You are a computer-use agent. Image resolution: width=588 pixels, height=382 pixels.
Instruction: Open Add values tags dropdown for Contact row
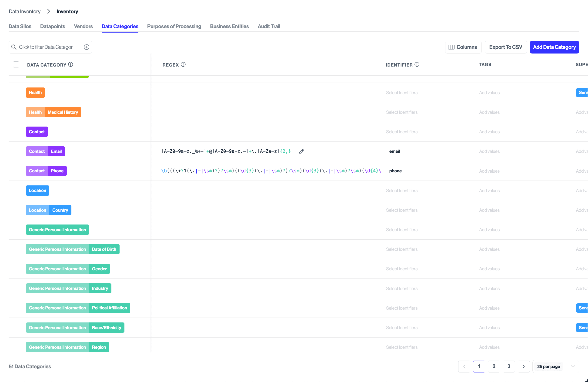point(489,132)
